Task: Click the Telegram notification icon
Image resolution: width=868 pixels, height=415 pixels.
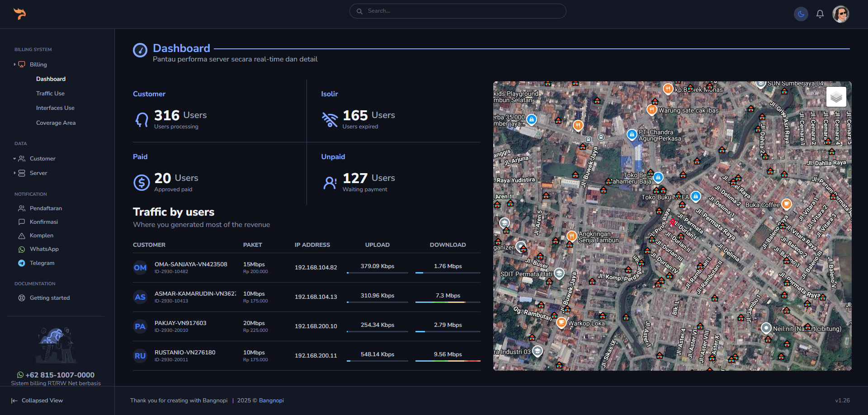Action: click(x=22, y=263)
